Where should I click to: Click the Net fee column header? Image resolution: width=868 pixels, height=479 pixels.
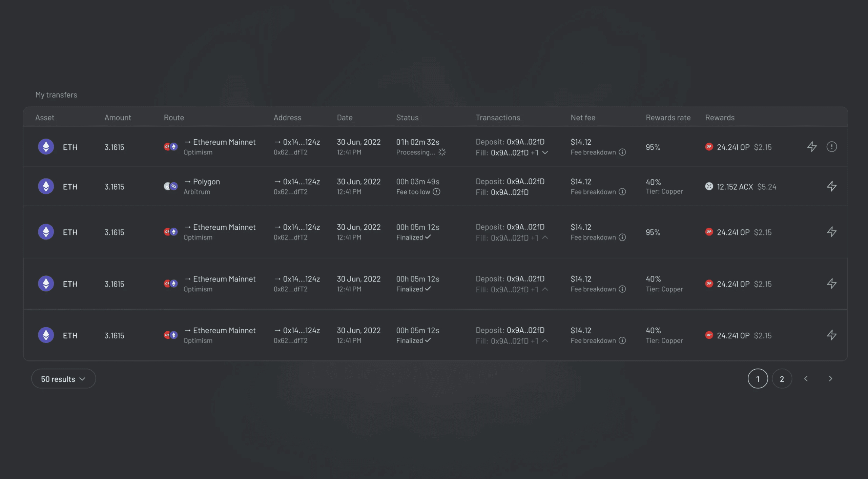click(x=583, y=117)
